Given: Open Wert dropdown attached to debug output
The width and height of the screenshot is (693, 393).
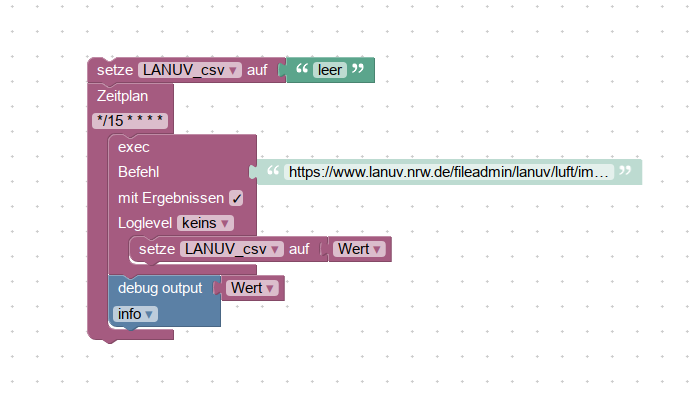Looking at the screenshot, I should (x=252, y=288).
